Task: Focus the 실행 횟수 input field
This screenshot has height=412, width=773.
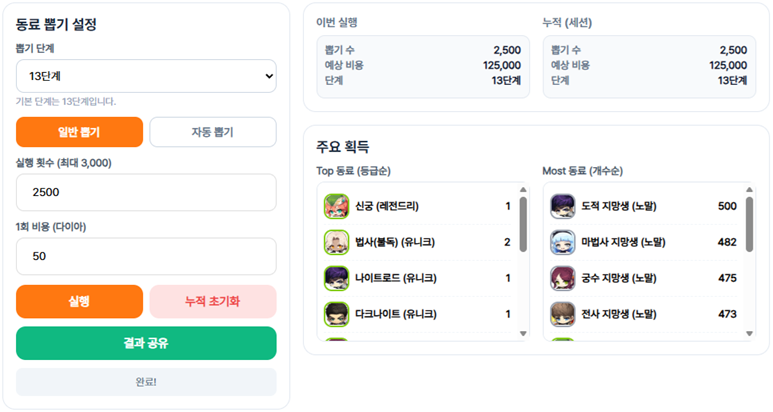Action: (146, 192)
